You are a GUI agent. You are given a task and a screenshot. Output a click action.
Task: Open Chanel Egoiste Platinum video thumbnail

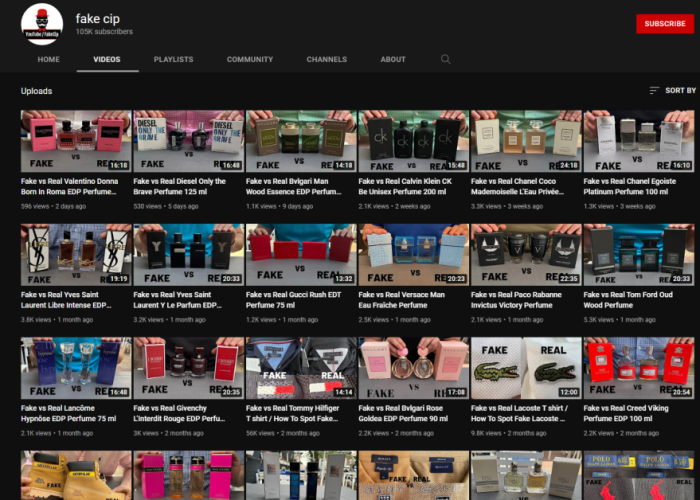[x=639, y=141]
